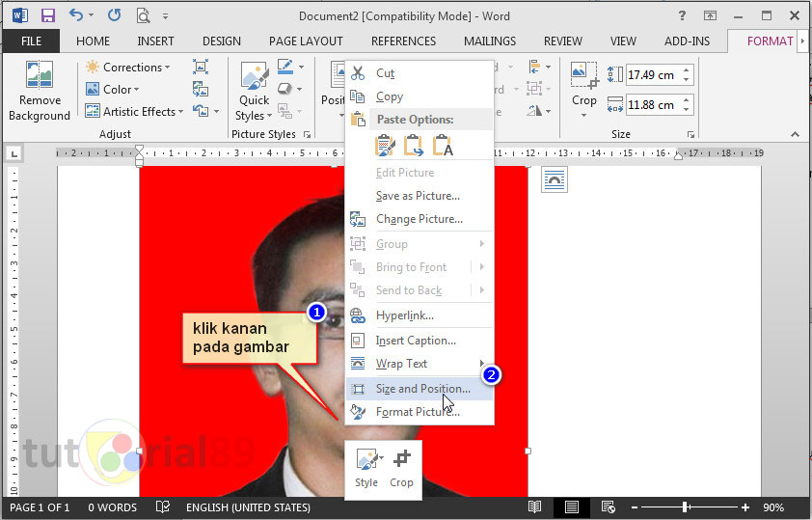Click ENGLISH (UNITED STATES) language indicator

click(248, 507)
